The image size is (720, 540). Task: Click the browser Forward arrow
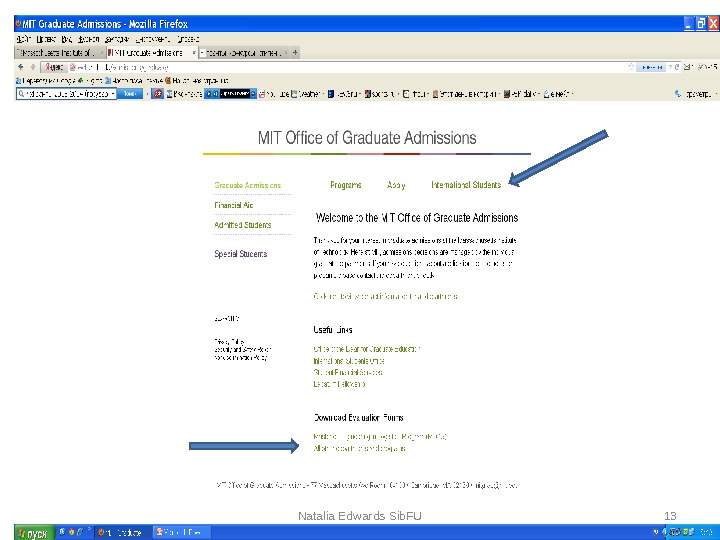click(32, 67)
